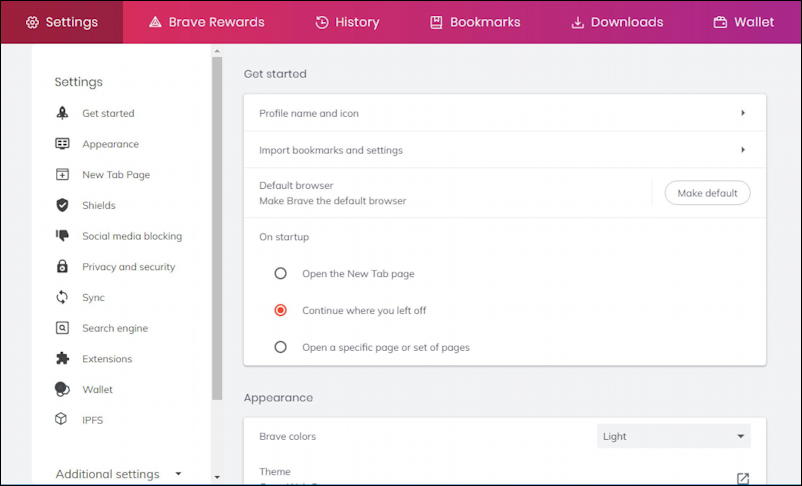Click the Settings gear icon in top bar
The image size is (802, 486).
(32, 23)
